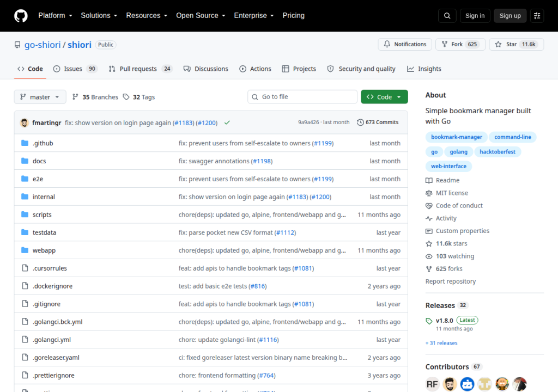Click the search magnifier icon
Screen dimensions: 558x392
pos(447,16)
